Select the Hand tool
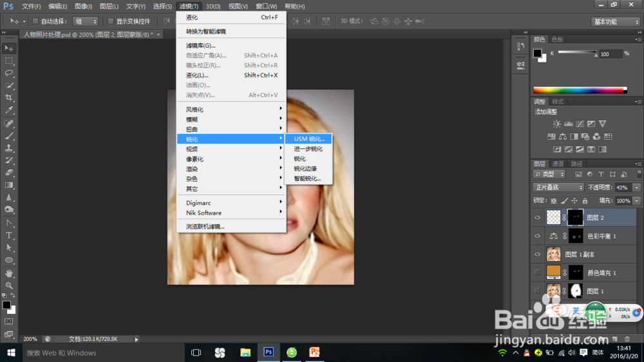This screenshot has width=644, height=362. tap(9, 273)
